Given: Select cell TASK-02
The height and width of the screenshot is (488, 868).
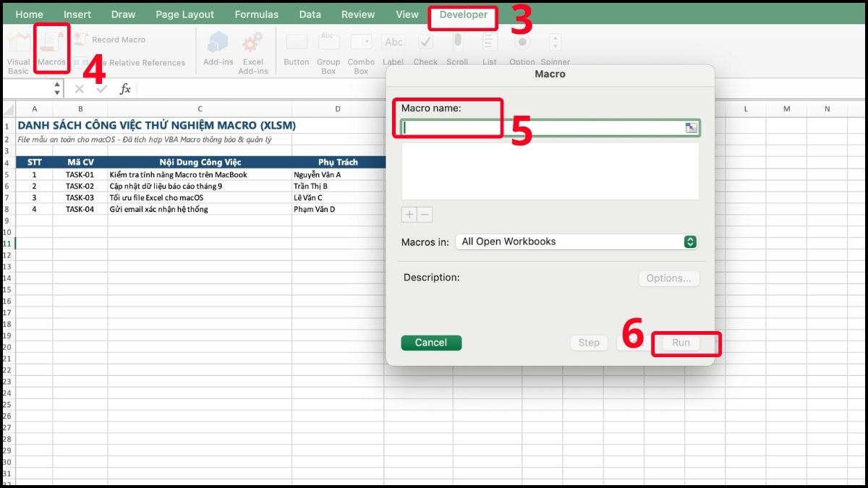Looking at the screenshot, I should pyautogui.click(x=80, y=186).
